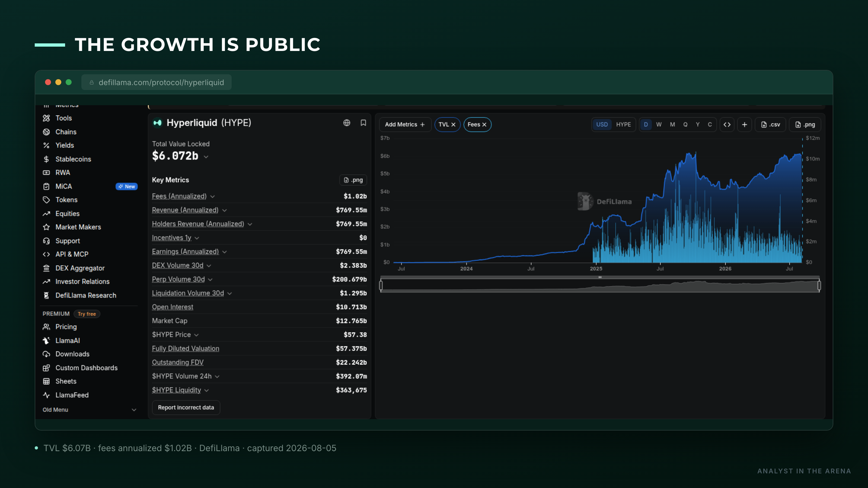This screenshot has height=488, width=868.
Task: Click right handle of chart range slider
Action: point(819,285)
